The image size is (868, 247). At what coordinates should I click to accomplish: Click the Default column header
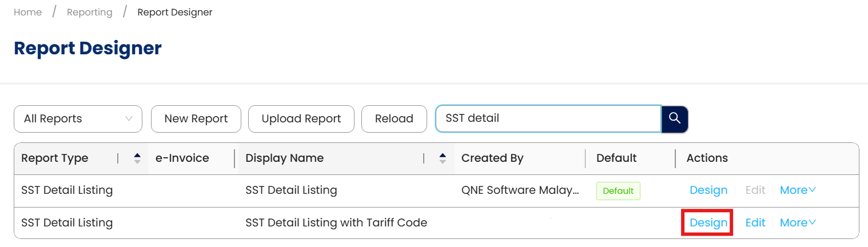click(616, 158)
